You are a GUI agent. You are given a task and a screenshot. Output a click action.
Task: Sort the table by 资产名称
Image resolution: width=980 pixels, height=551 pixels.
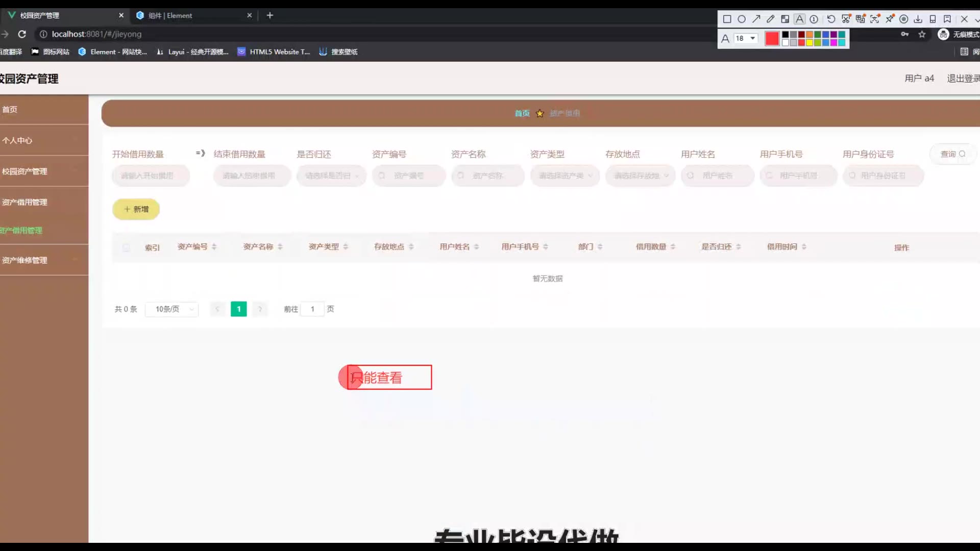point(280,247)
